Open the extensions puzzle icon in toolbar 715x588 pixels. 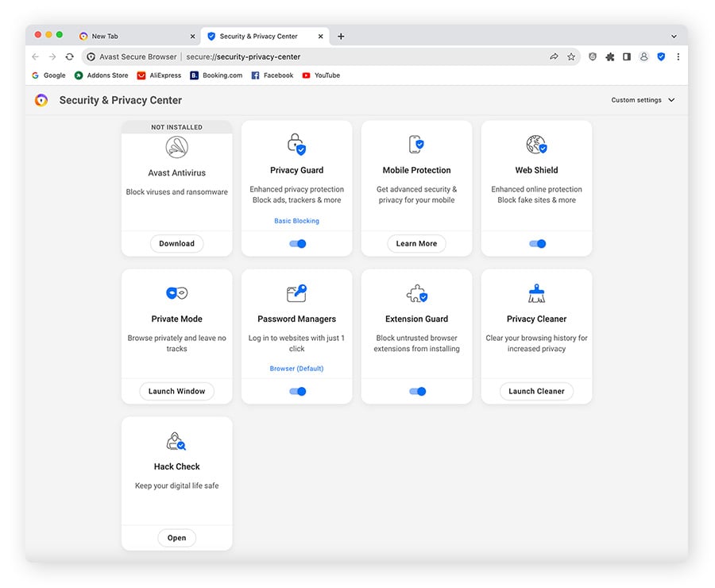click(609, 56)
